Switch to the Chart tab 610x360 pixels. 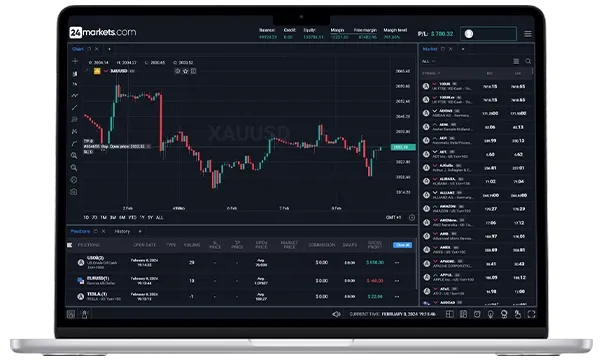coord(78,49)
